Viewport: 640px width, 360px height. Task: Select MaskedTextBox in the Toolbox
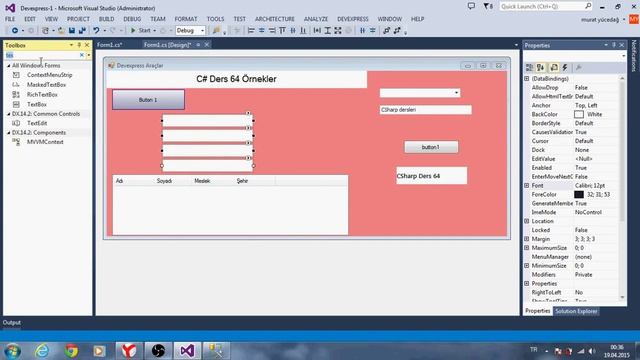46,84
